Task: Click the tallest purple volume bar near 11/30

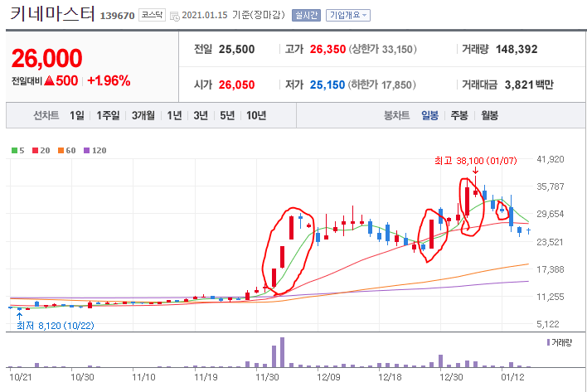Action: [x=282, y=352]
